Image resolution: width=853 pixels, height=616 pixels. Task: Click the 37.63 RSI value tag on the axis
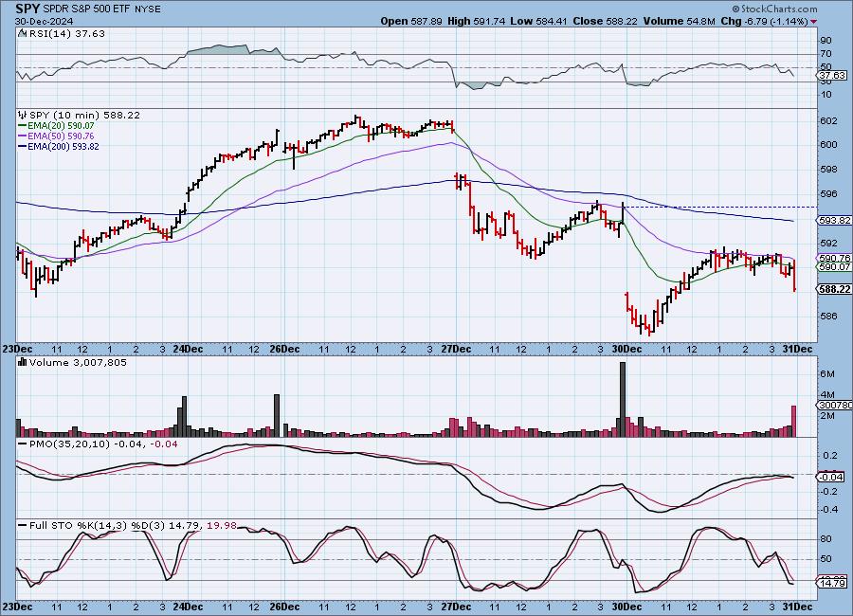coord(832,75)
